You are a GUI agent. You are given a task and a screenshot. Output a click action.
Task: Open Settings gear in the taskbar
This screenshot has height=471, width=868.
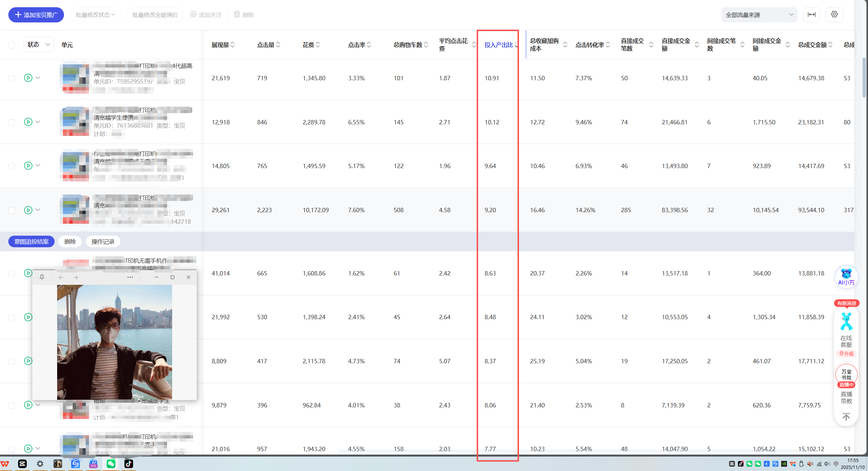(x=40, y=464)
